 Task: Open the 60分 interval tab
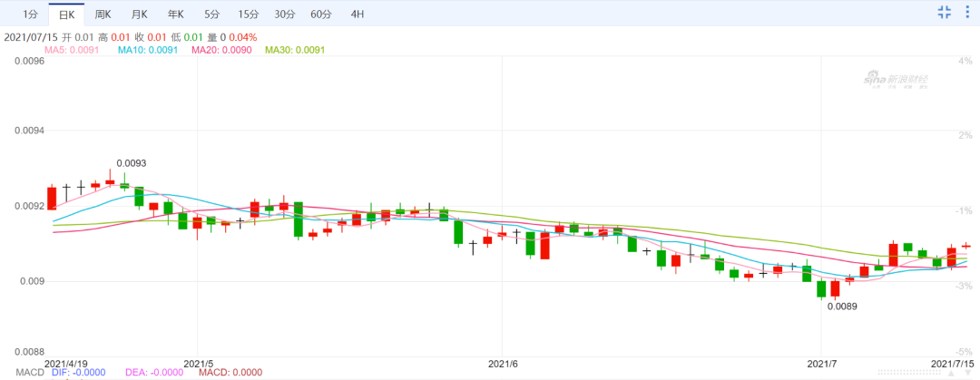click(320, 13)
